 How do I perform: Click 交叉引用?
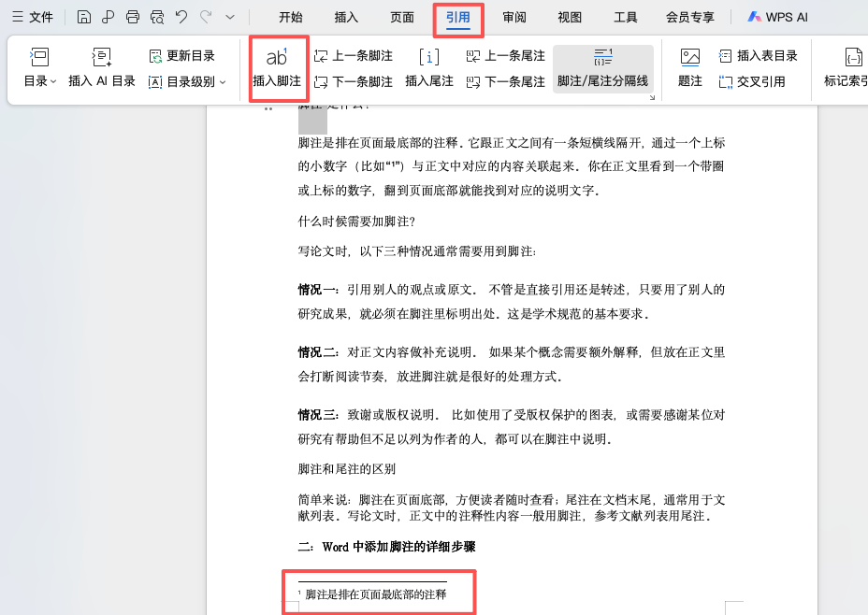point(752,82)
